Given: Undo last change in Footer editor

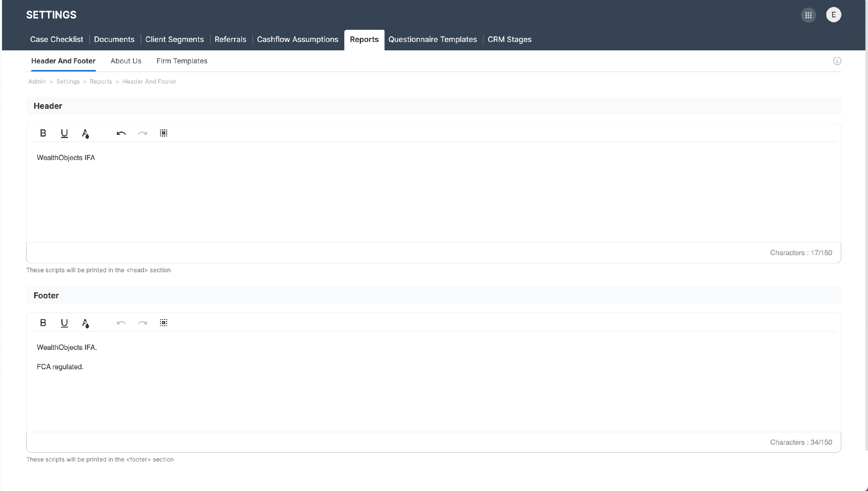Looking at the screenshot, I should tap(121, 323).
